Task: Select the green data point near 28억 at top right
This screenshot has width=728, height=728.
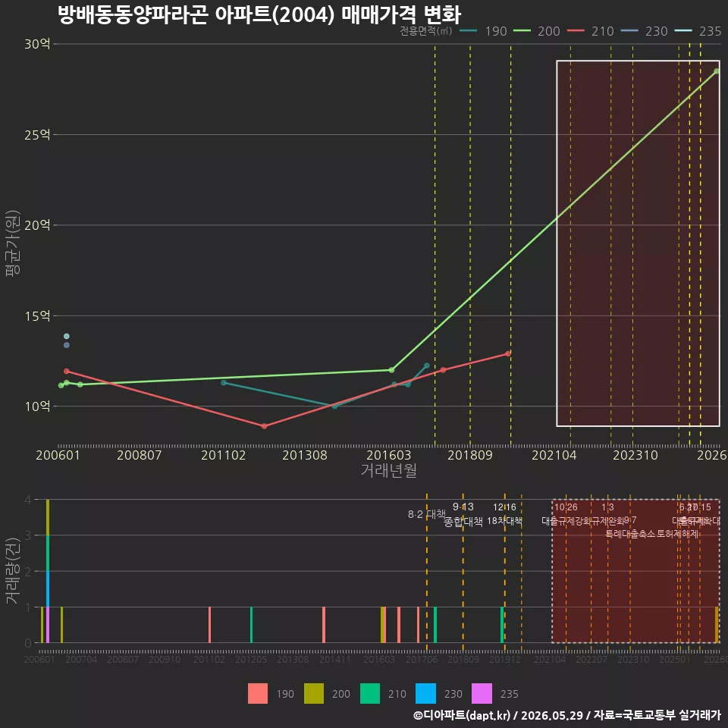Action: pyautogui.click(x=717, y=71)
